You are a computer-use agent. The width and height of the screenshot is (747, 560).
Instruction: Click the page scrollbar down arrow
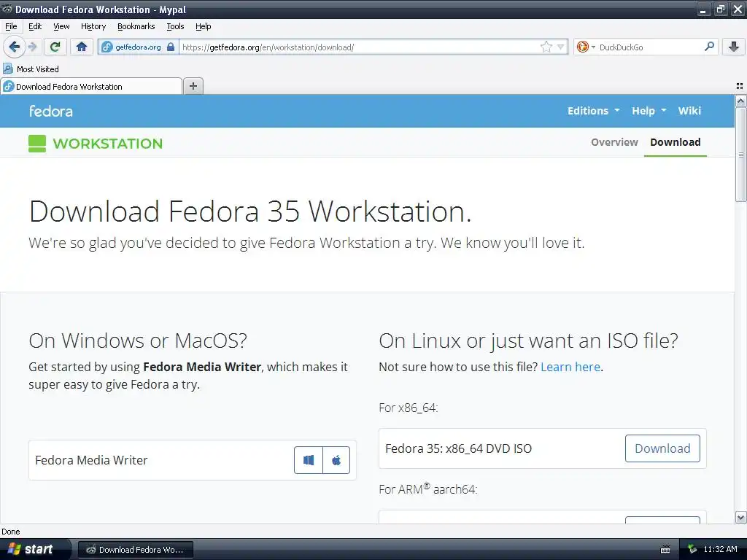(x=740, y=517)
